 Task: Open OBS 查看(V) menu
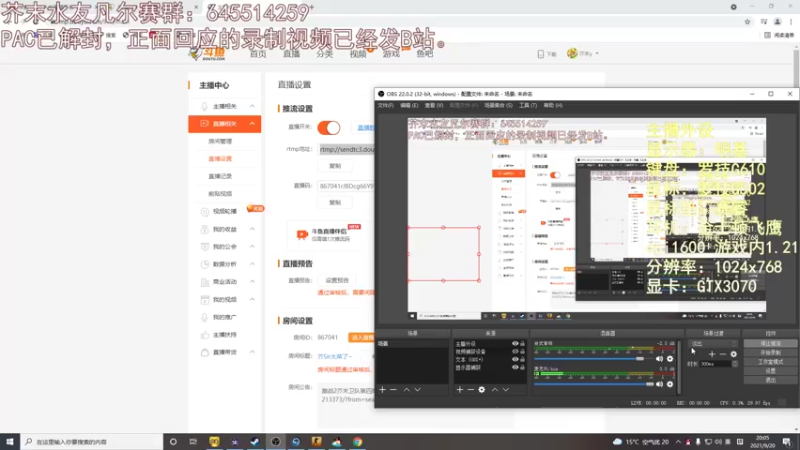point(434,106)
